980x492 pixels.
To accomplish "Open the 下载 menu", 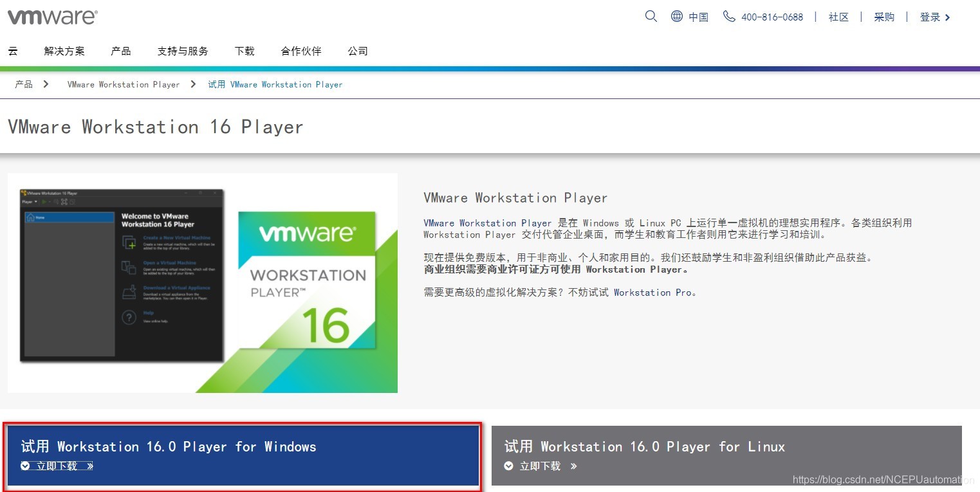I will click(245, 51).
